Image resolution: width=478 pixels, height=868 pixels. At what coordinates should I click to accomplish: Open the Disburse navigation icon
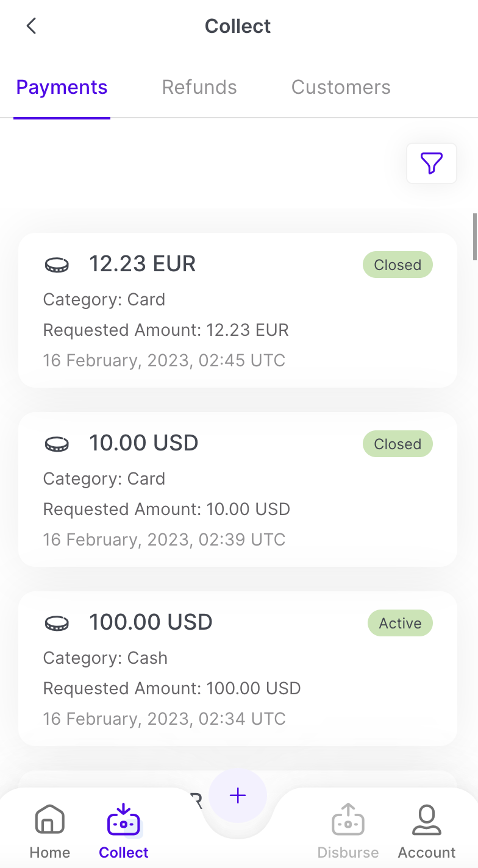pos(348,820)
